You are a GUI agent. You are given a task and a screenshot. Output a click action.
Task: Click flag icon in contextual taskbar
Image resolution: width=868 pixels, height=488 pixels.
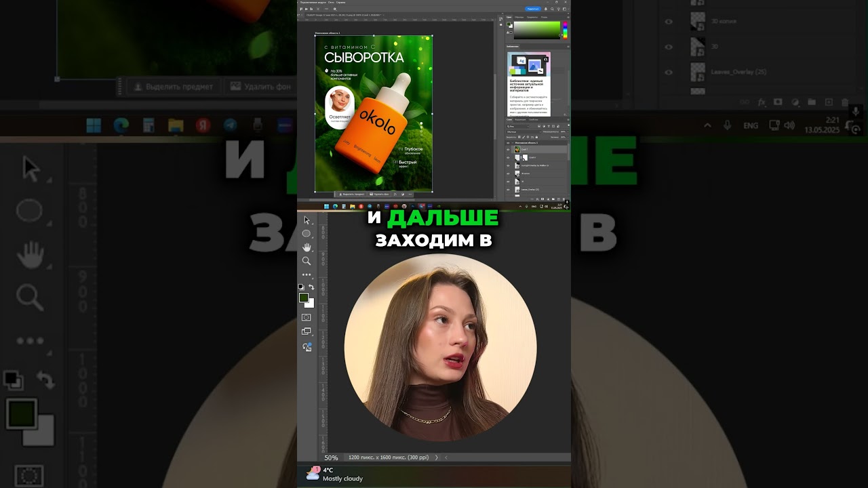coord(395,194)
